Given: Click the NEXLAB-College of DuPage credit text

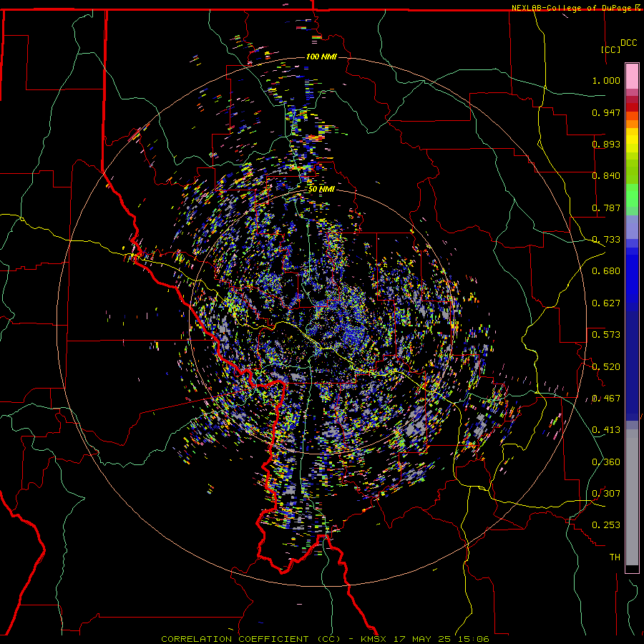Looking at the screenshot, I should click(x=571, y=8).
